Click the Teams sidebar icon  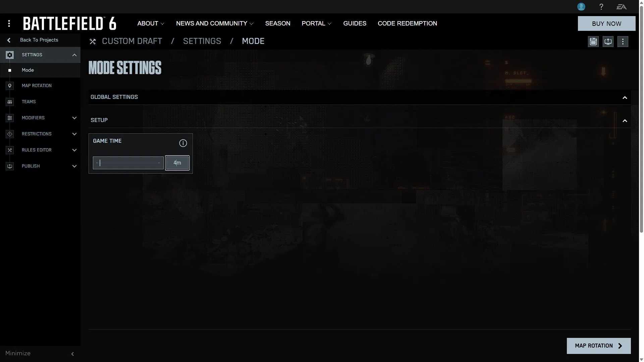pos(10,102)
